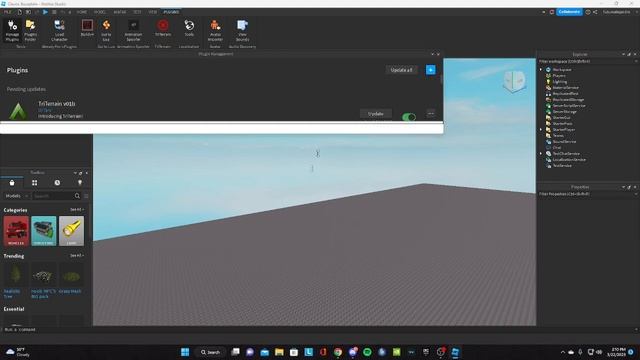Open Spotify from the taskbar
640x360 pixels.
pos(367,352)
